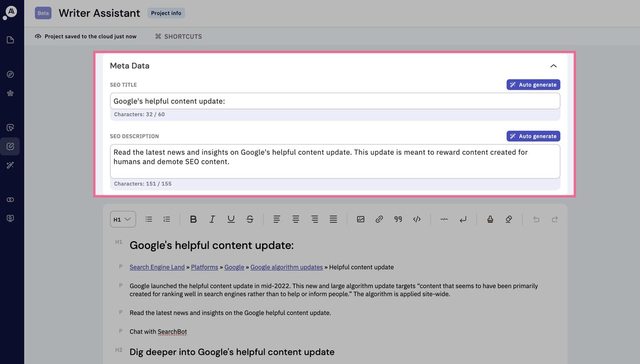Click the stamp format painter icon

[490, 219]
